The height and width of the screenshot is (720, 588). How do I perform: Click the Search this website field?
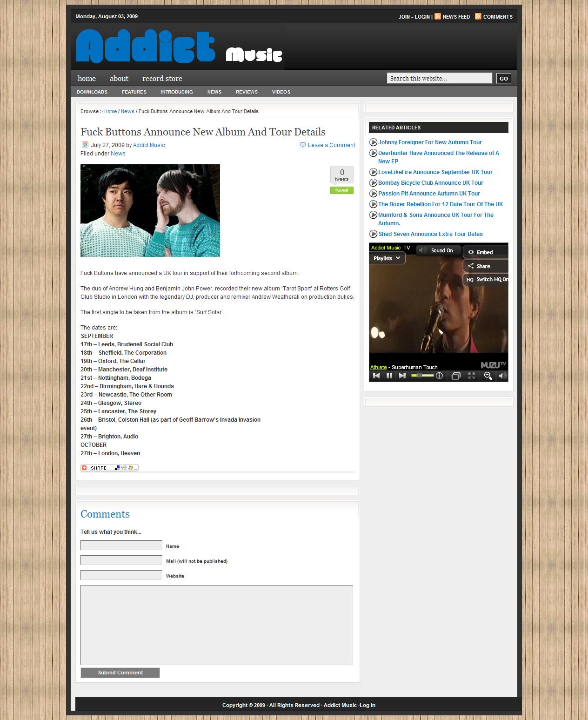point(439,78)
